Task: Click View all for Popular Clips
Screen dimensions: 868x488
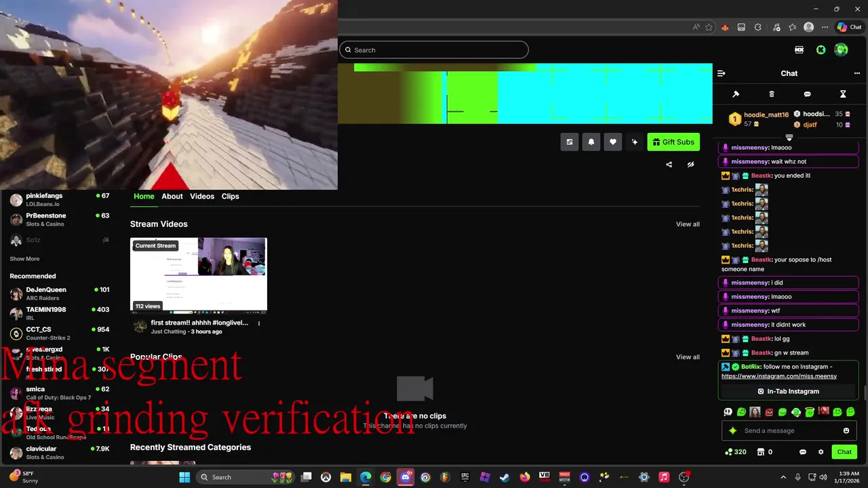Action: click(x=688, y=357)
